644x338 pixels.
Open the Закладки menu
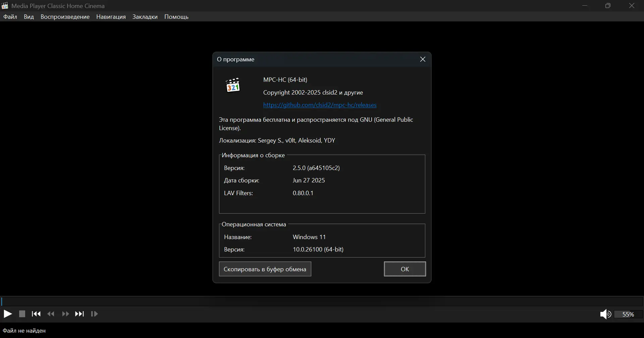[145, 17]
